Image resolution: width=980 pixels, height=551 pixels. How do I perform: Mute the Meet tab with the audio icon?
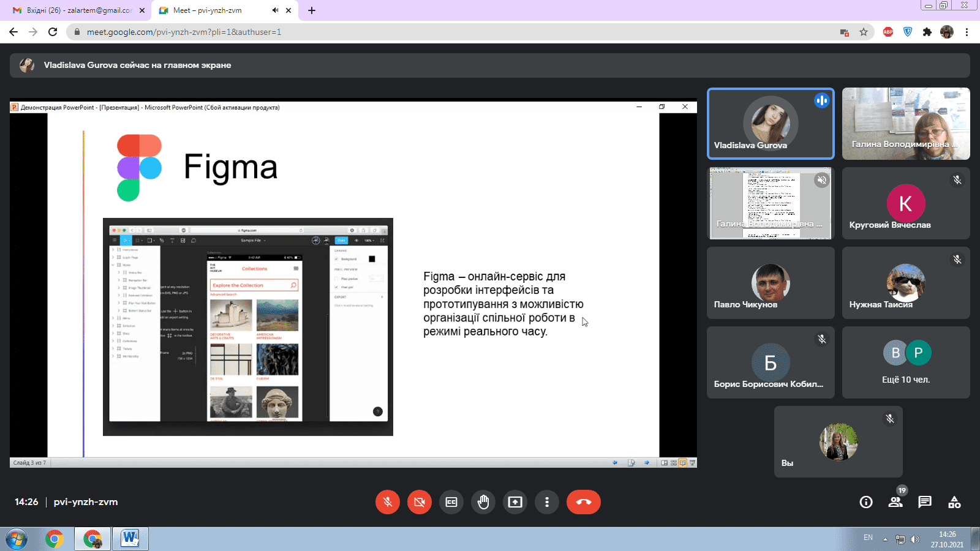click(x=275, y=10)
